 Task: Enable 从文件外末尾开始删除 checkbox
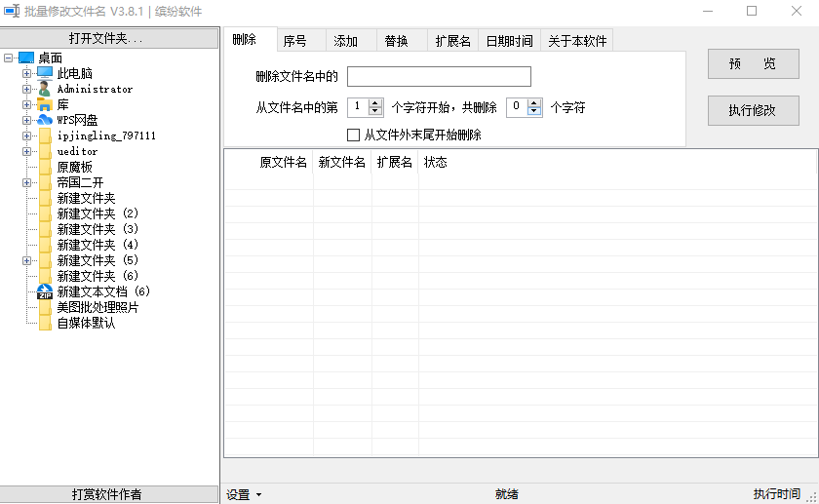pyautogui.click(x=354, y=136)
